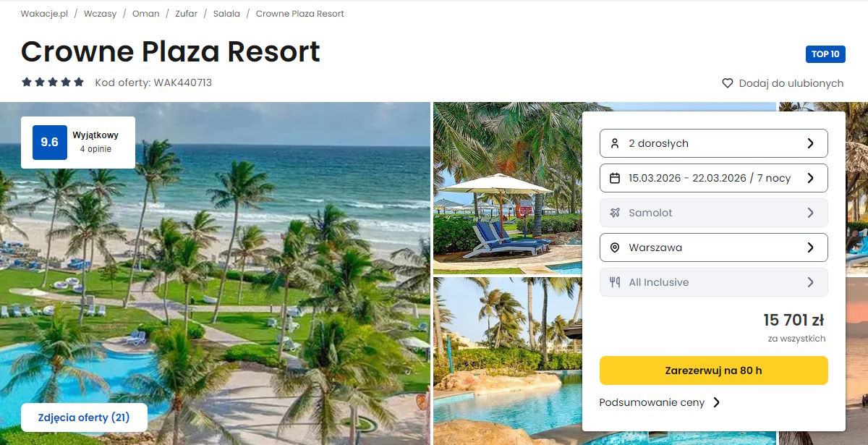Expand the 15.03.2026 - 22.03.2026 date selector
868x445 pixels.
coord(713,178)
